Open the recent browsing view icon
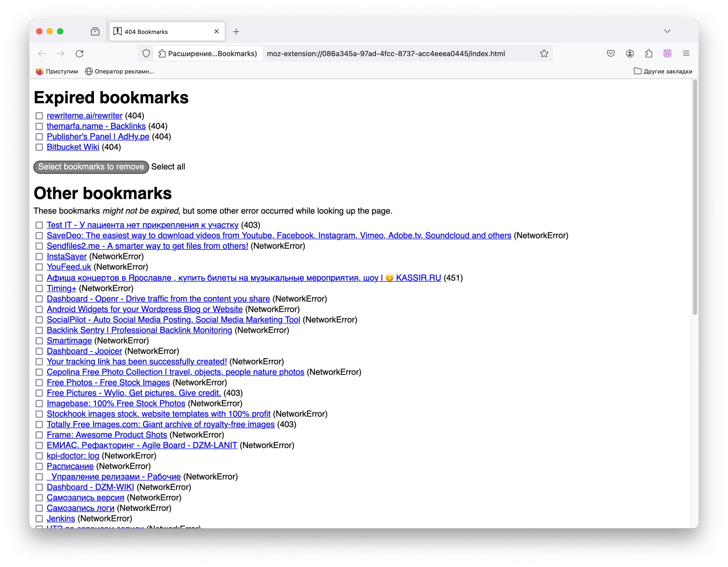The height and width of the screenshot is (567, 728). pyautogui.click(x=95, y=32)
